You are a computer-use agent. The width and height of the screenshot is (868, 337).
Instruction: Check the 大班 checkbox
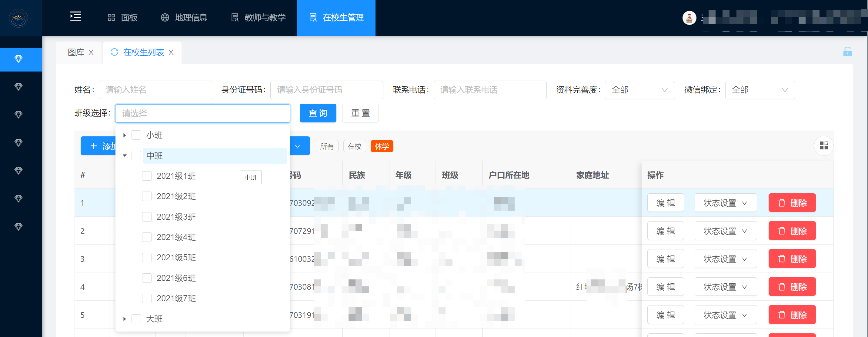coord(136,319)
